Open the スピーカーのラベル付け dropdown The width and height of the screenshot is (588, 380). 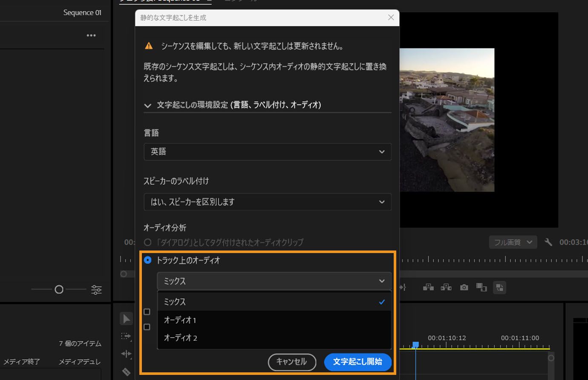point(267,202)
